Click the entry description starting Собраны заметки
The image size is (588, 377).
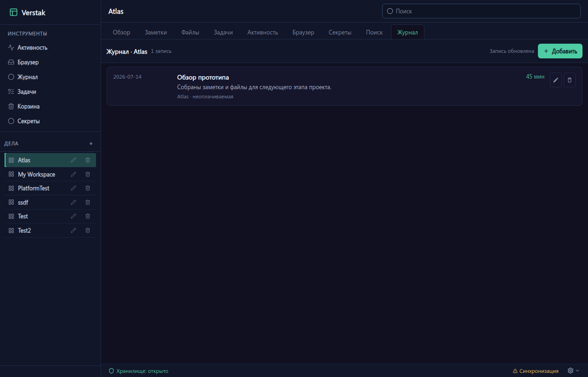tap(254, 87)
